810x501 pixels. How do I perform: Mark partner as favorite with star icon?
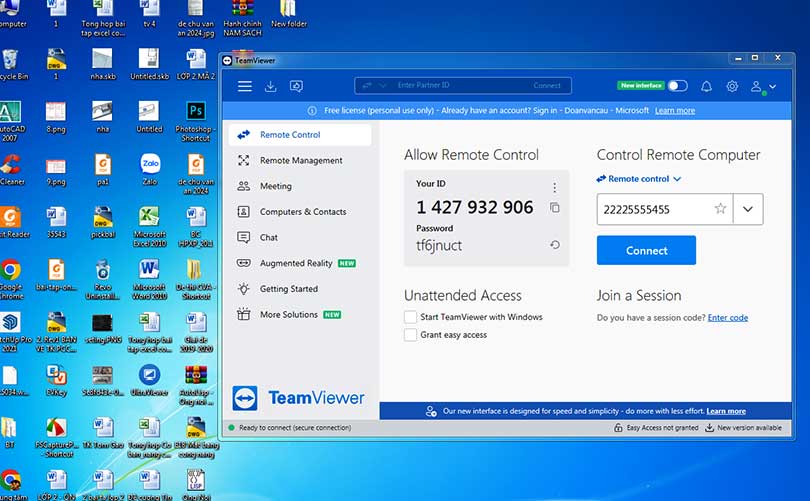(720, 209)
